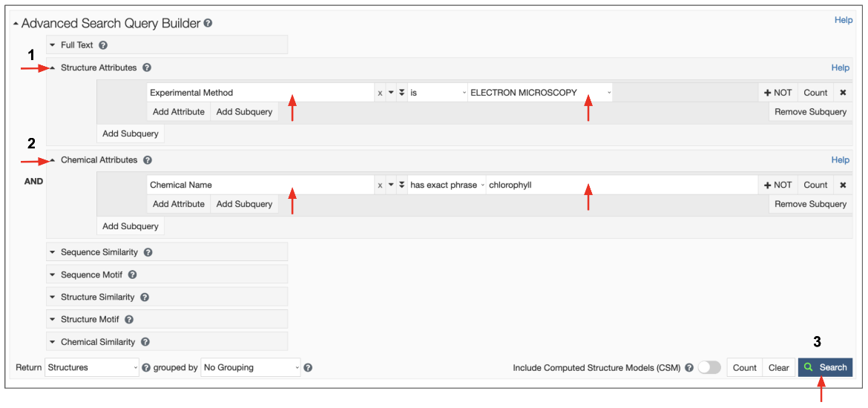Click help icon beside Chemical Similarity
This screenshot has height=408, width=868.
tap(145, 342)
